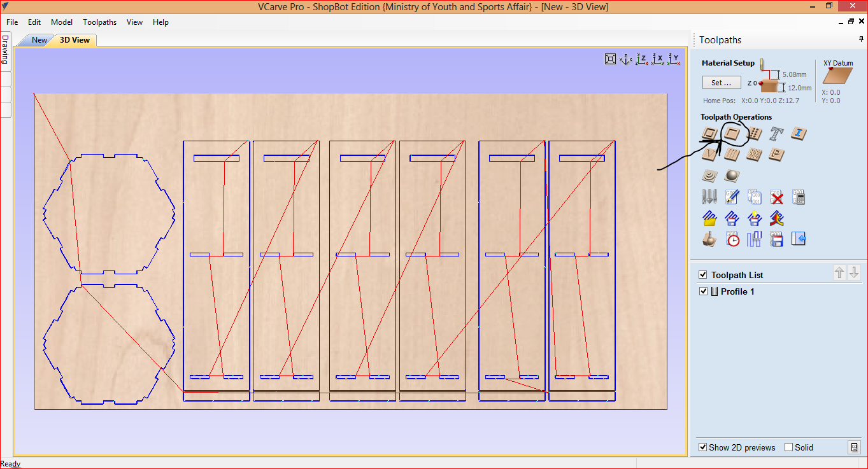Click the icon button beside Solid checkbox
The width and height of the screenshot is (868, 469).
[x=855, y=447]
